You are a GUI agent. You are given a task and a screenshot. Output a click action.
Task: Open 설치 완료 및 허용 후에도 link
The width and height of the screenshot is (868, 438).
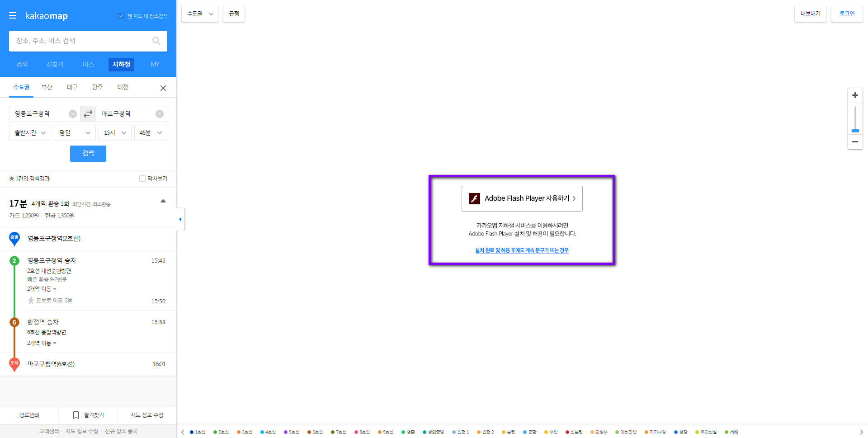(522, 250)
